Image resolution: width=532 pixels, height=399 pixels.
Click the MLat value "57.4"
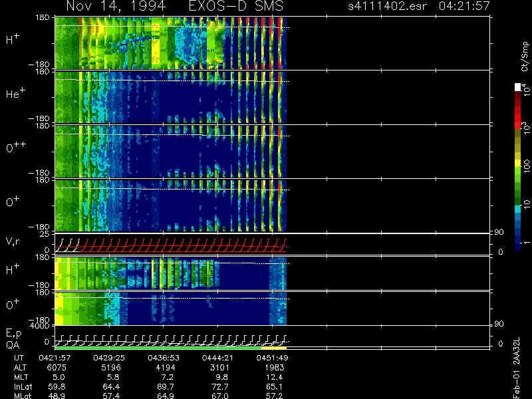(111, 396)
